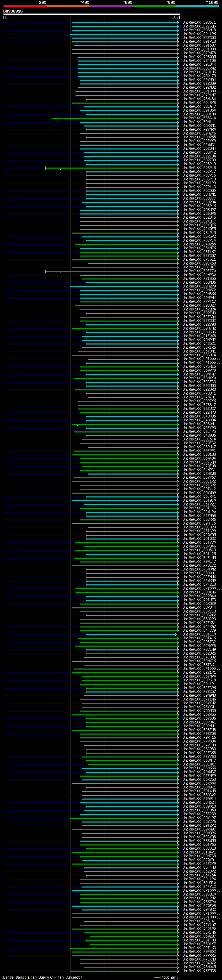The height and width of the screenshot is (980, 222).
Task: Select the UniRef100_A4HRC1 label
Action: 199,470
